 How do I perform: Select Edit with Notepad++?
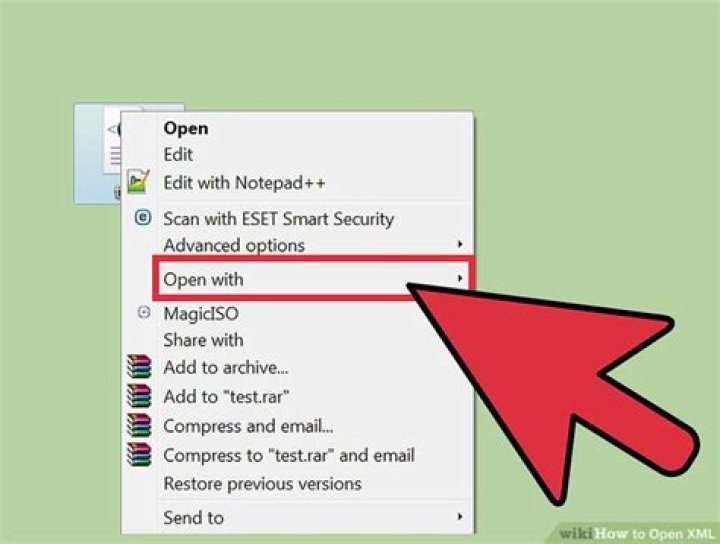pos(244,183)
